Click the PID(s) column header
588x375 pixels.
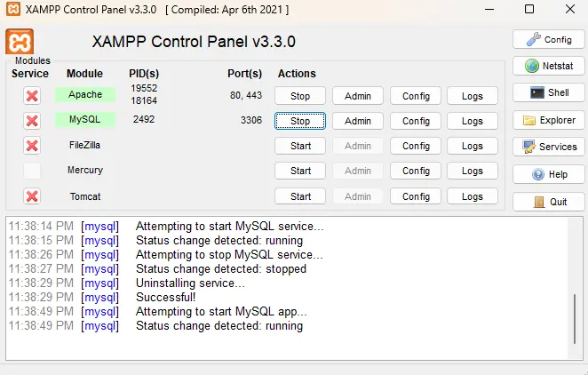pos(144,74)
